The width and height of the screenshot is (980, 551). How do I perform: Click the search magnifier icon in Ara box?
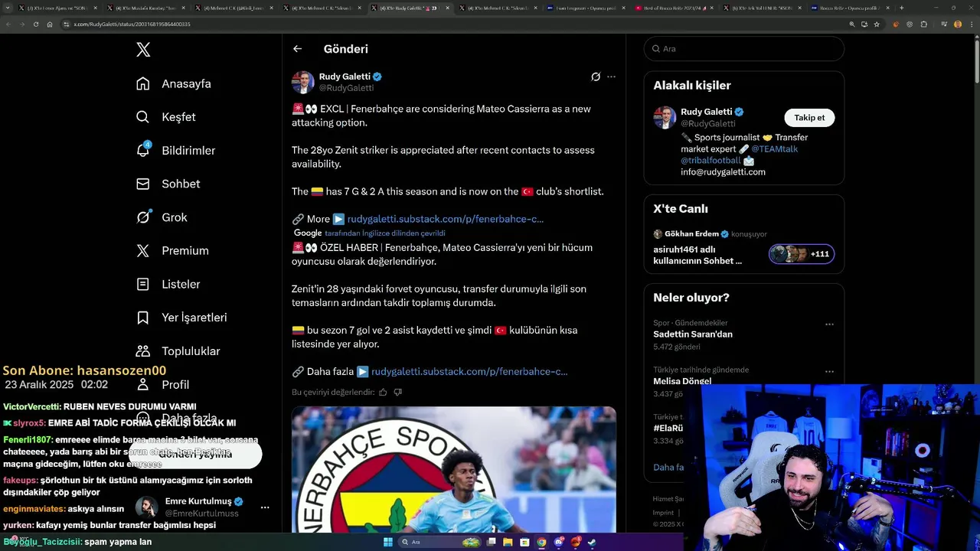coord(656,48)
